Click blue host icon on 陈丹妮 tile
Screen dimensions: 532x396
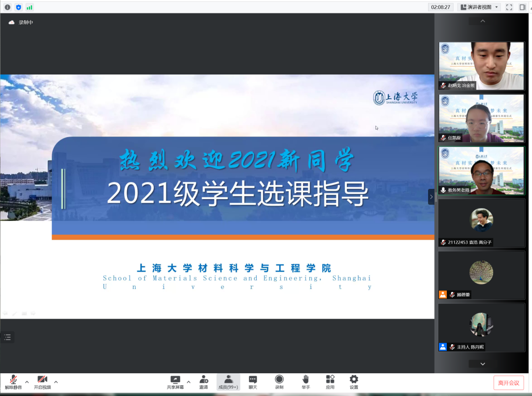pyautogui.click(x=443, y=347)
